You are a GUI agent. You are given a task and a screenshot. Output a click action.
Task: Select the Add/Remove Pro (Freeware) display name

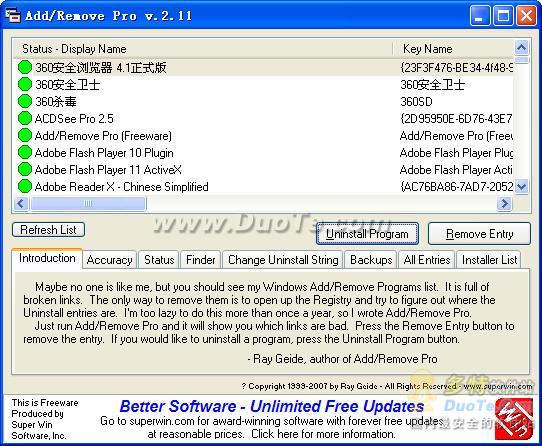pyautogui.click(x=103, y=136)
